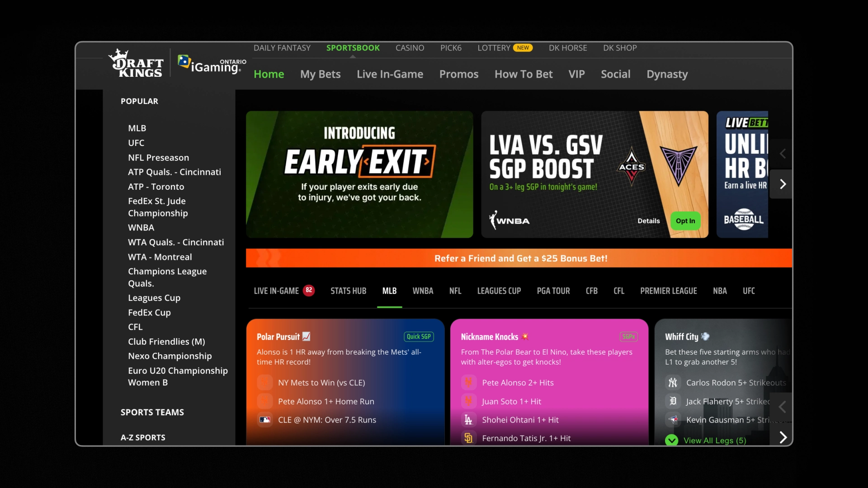Advance bet cards with bottom right arrow
This screenshot has width=868, height=488.
coord(783,437)
